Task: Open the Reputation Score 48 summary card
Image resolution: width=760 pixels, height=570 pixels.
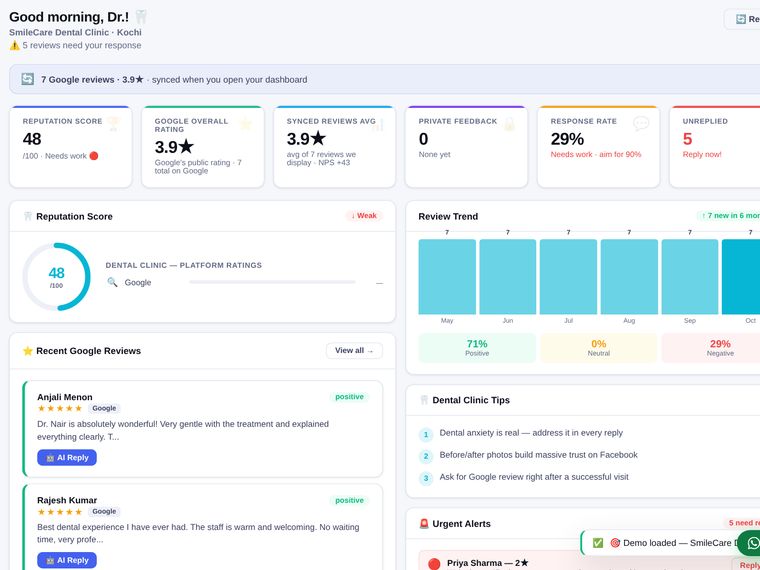Action: [71, 147]
